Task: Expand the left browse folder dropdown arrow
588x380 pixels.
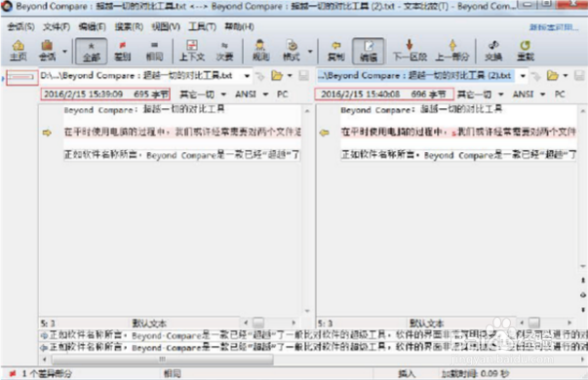Action: [x=290, y=76]
